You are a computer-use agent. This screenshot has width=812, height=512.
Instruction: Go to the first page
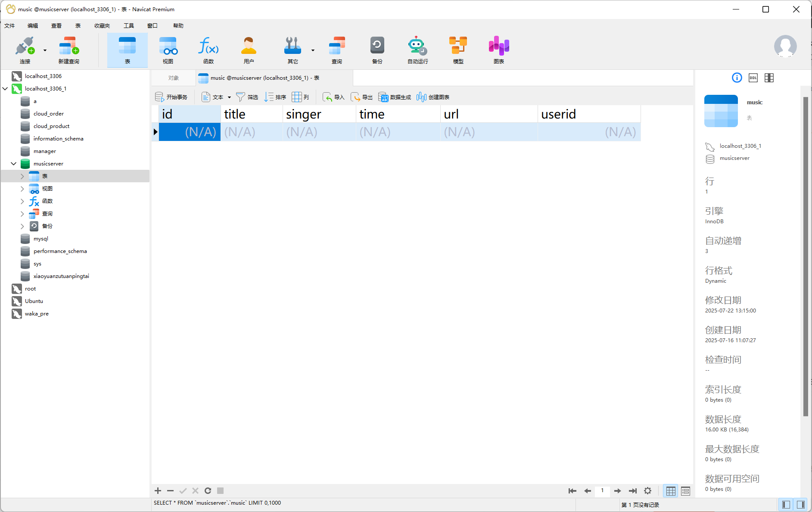572,491
